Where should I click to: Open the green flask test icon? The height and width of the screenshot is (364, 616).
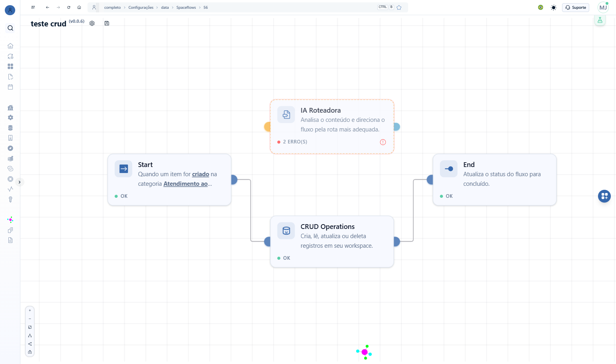(600, 20)
